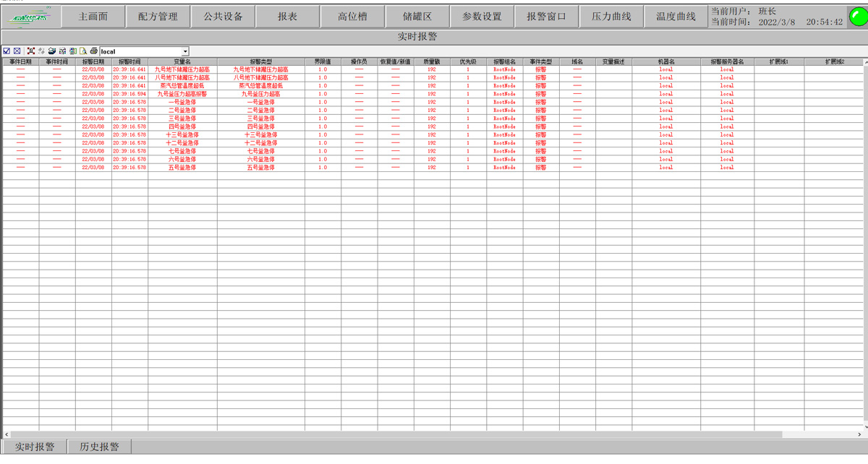Go to the 压力曲线 page
Image resolution: width=868 pixels, height=464 pixels.
[611, 17]
